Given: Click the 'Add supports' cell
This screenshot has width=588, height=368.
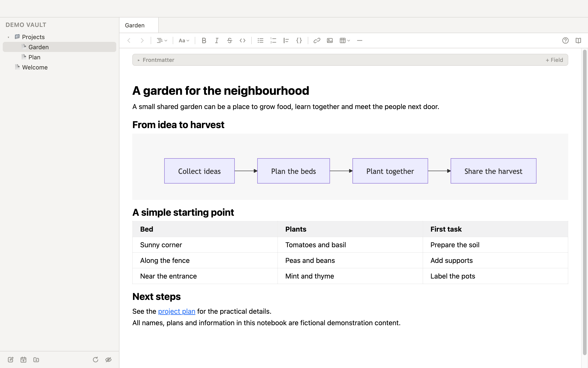Looking at the screenshot, I should click(x=495, y=260).
